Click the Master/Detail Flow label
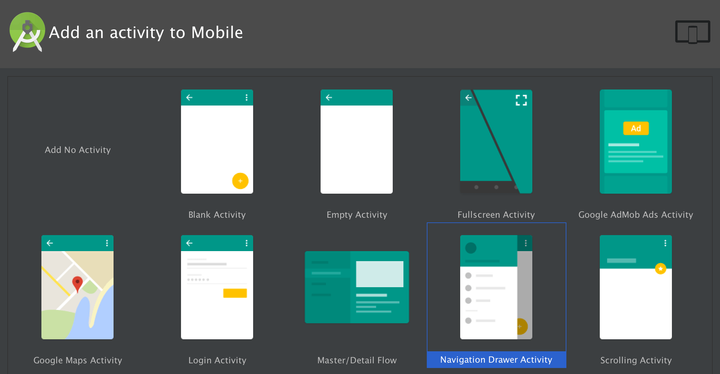This screenshot has width=720, height=374. pos(357,360)
